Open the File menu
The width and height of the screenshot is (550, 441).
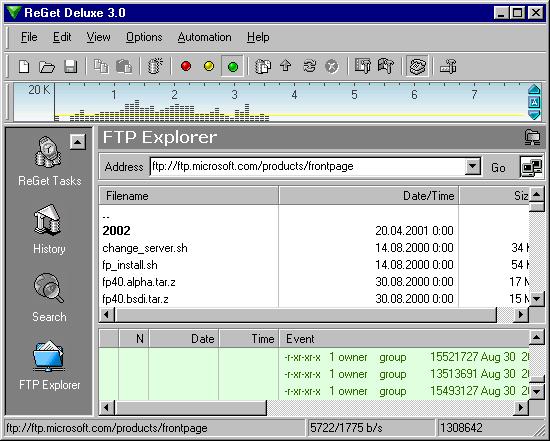29,37
